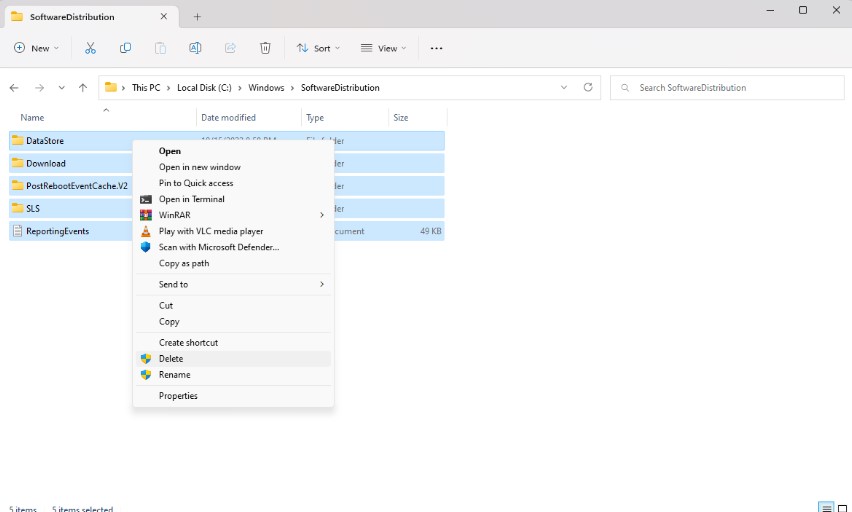The image size is (852, 512).
Task: Go forward with the right arrow
Action: 39,88
